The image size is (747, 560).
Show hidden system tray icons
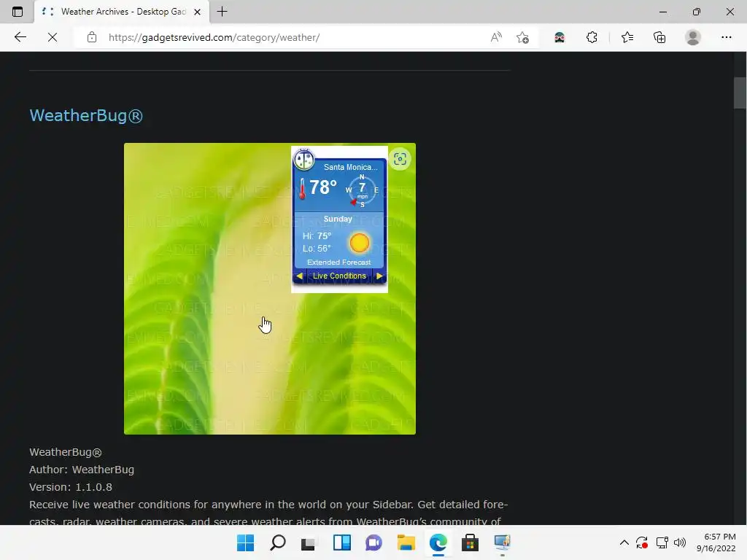(624, 542)
